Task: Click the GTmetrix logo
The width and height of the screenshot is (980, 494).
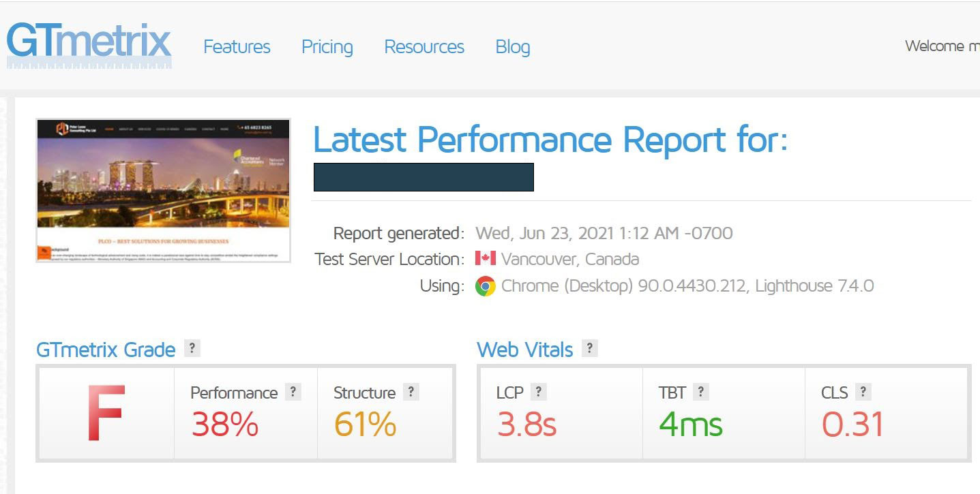Action: click(x=89, y=44)
